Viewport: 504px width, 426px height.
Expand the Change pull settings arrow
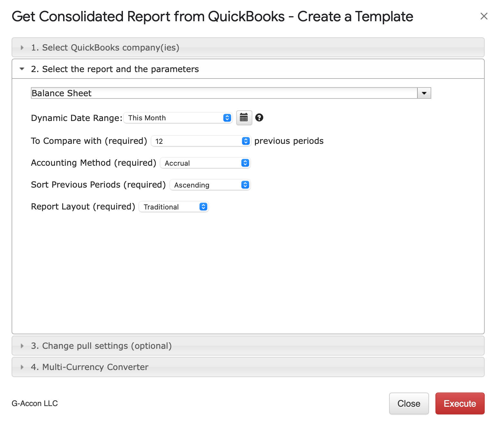click(22, 346)
